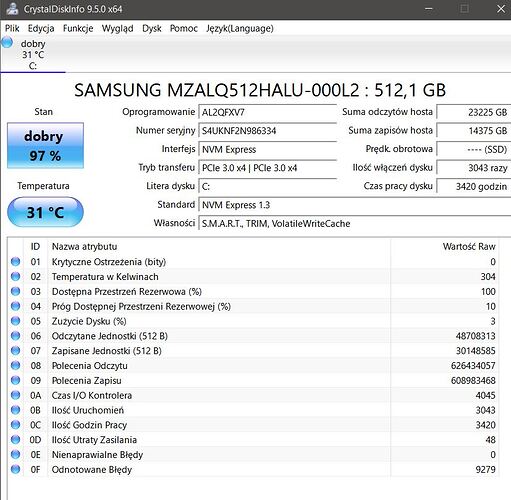Click the status icon for Polecenia Zapisu

[x=15, y=380]
